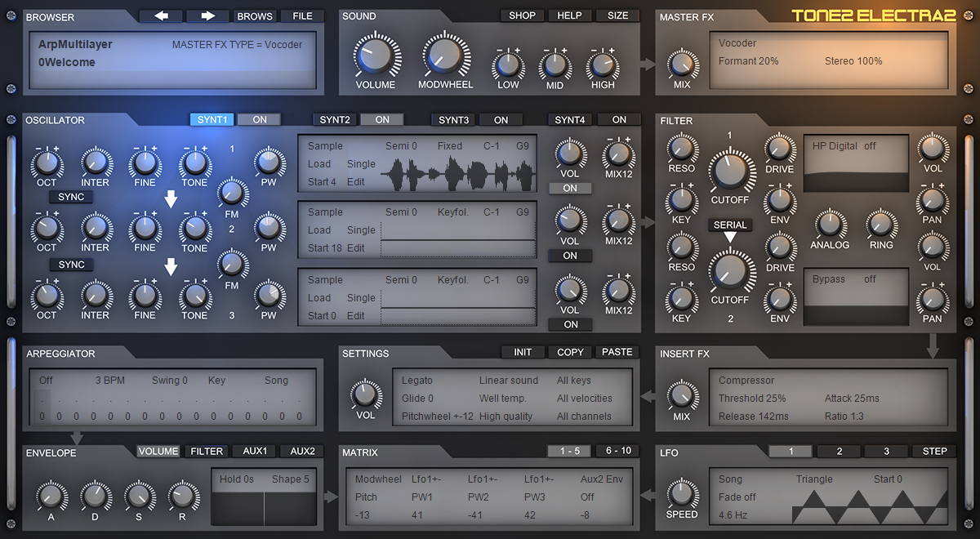980x539 pixels.
Task: Select the 6 - 10 matrix page tab
Action: click(x=619, y=451)
